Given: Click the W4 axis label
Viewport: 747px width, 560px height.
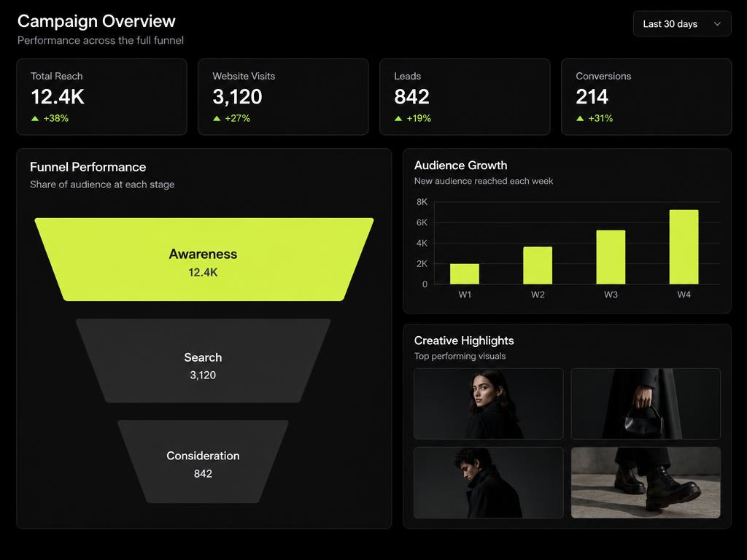Looking at the screenshot, I should 684,295.
